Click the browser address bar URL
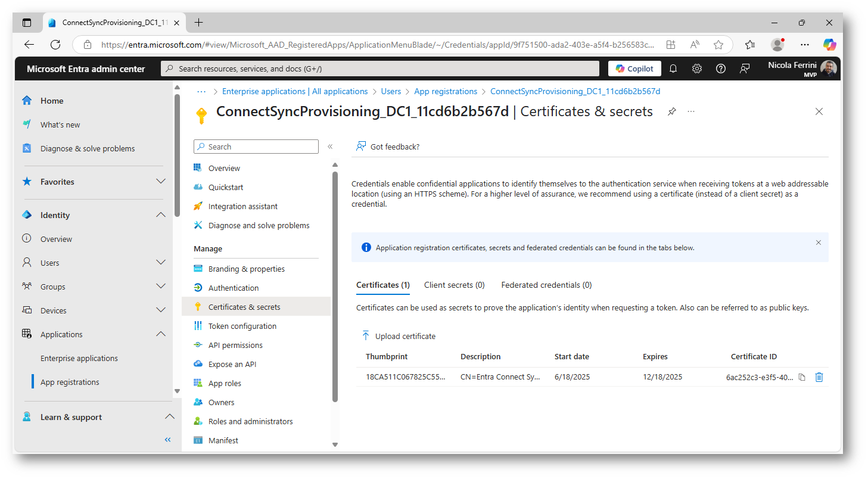Image resolution: width=868 pixels, height=479 pixels. tap(378, 45)
